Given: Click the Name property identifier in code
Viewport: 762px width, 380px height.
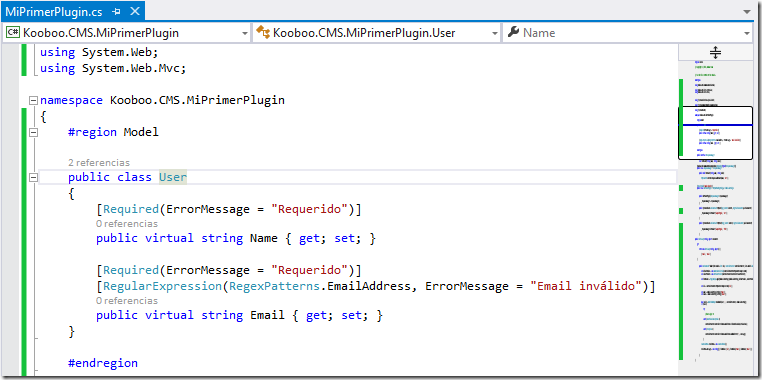Looking at the screenshot, I should point(264,239).
